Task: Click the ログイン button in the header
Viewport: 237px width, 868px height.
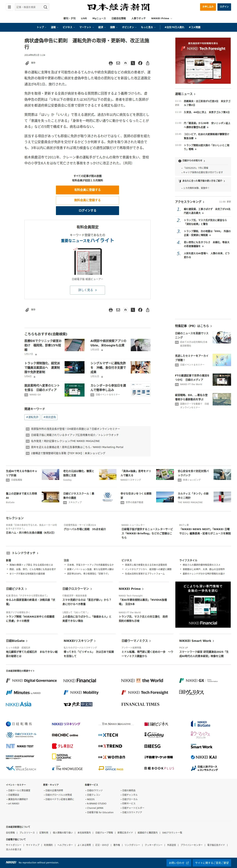Action: tap(224, 7)
